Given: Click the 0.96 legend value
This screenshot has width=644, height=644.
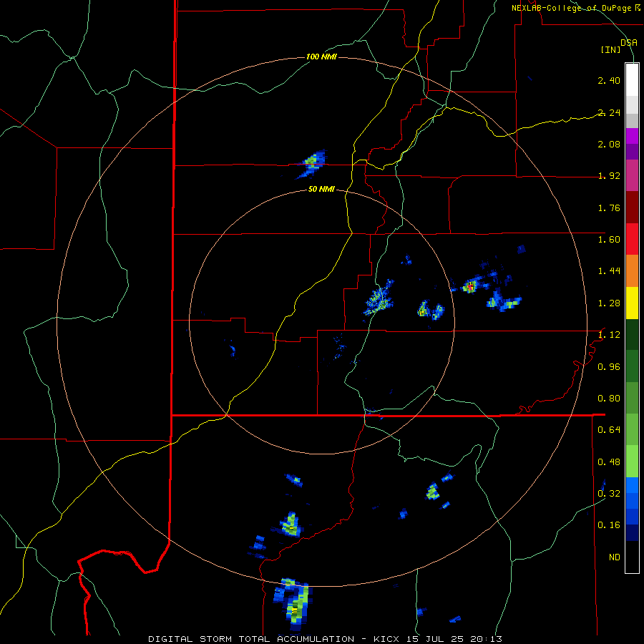Looking at the screenshot, I should (609, 367).
